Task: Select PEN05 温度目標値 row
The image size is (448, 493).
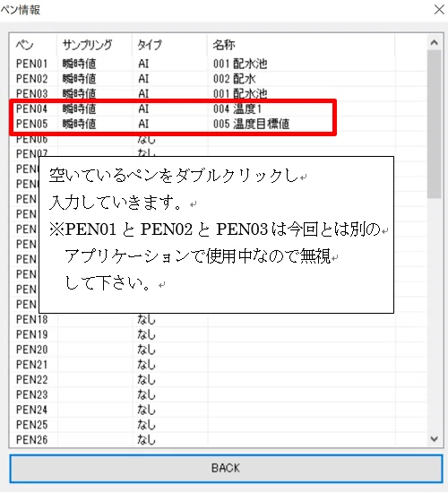Action: pos(218,124)
